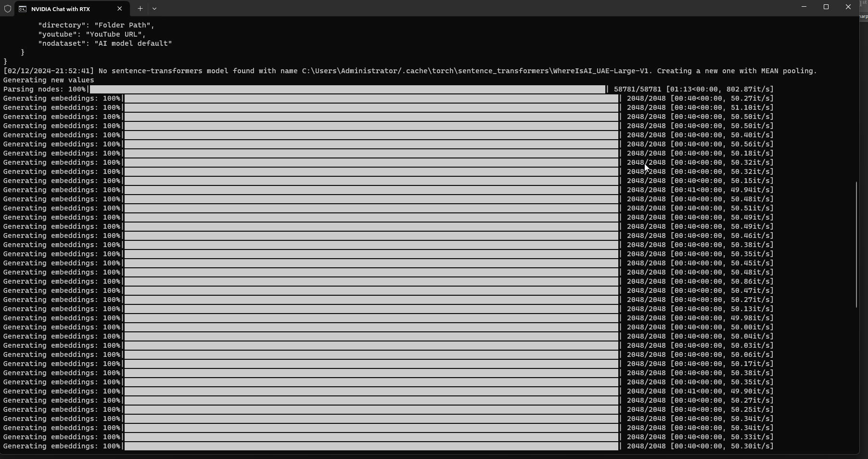The image size is (868, 459).
Task: Close the NVIDIA Chat with RTX tab
Action: pyautogui.click(x=120, y=9)
